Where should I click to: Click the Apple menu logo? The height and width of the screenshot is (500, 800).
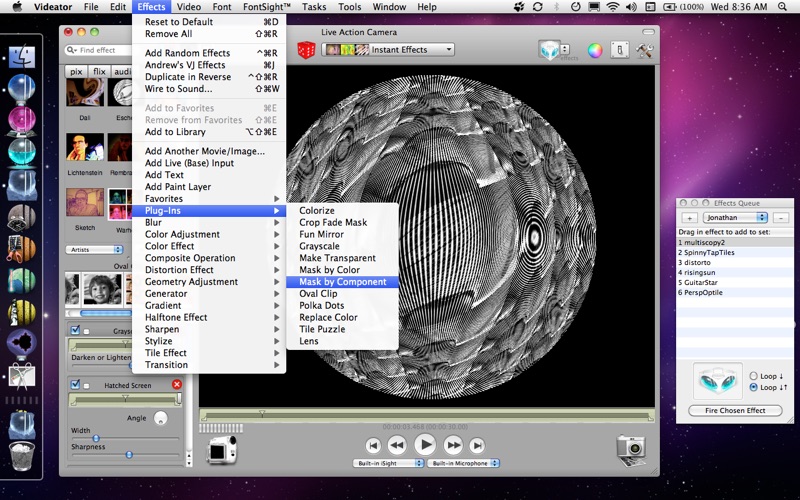pos(17,7)
